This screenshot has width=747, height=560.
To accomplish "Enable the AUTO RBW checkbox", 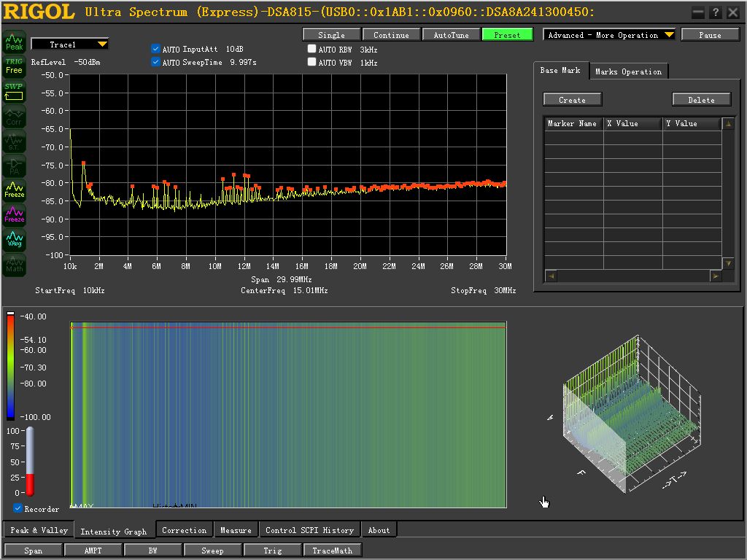I will (311, 49).
